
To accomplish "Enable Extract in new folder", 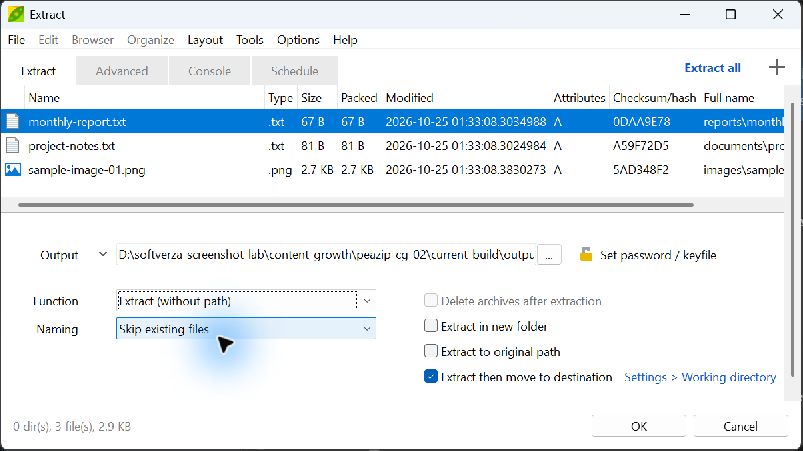I will pyautogui.click(x=431, y=326).
